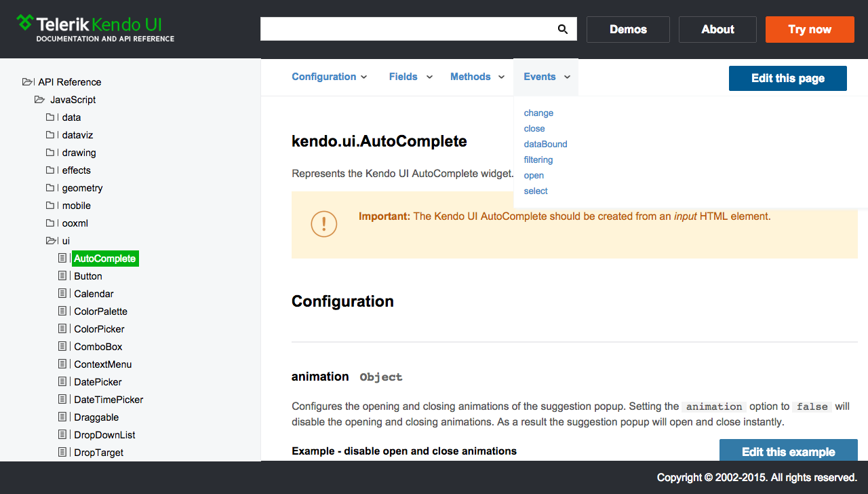Expand the data folder icon
Viewport: 868px width, 494px height.
point(50,117)
